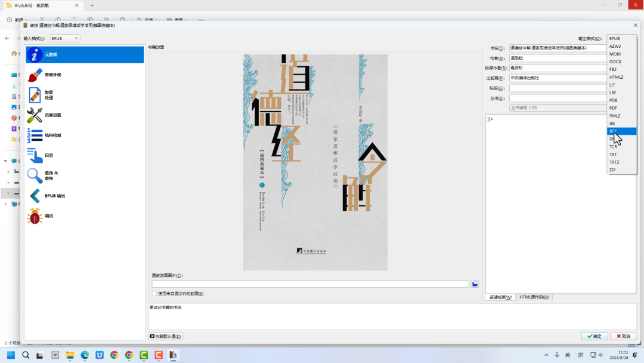The width and height of the screenshot is (644, 363).
Task: Click the 拼 IME mode indicator in the taskbar
Action: point(581,355)
